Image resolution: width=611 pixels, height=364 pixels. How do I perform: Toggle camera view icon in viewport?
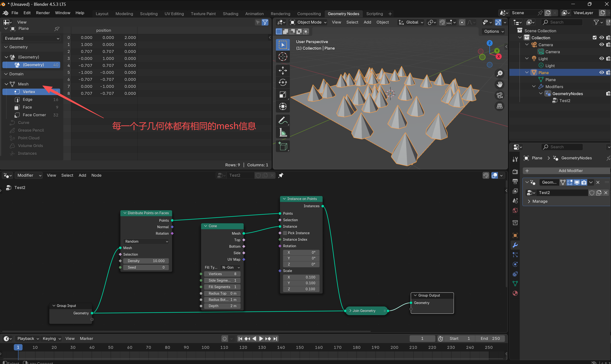coord(500,95)
